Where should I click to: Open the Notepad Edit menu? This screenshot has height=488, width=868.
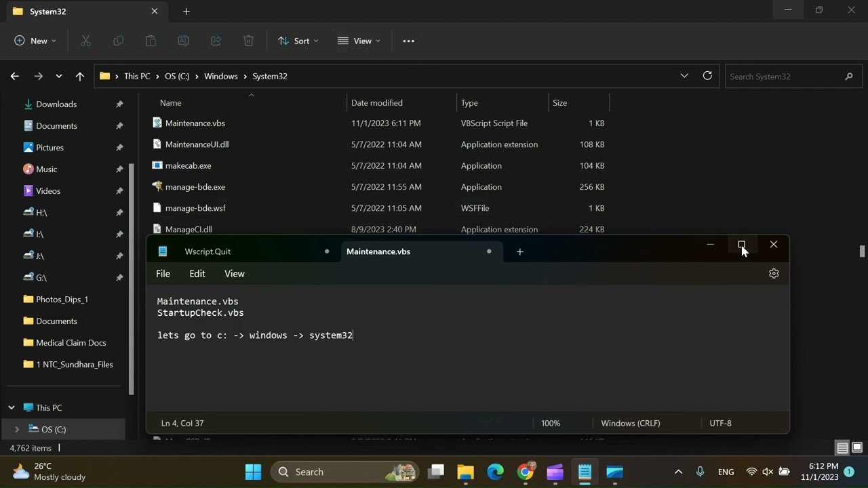point(197,274)
